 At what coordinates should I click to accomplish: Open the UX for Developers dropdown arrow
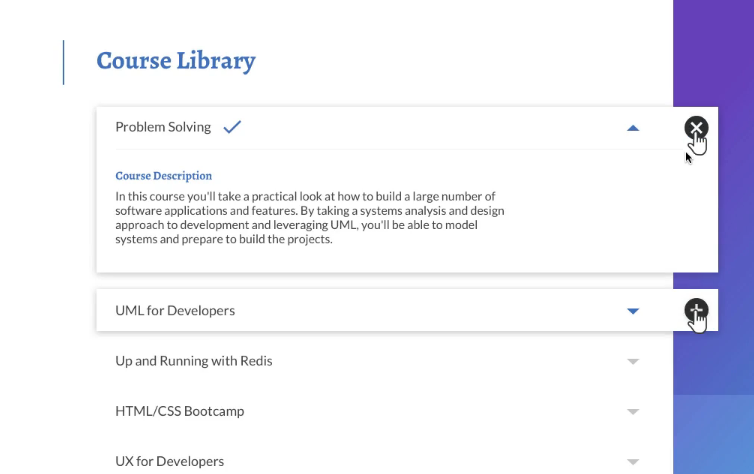632,461
